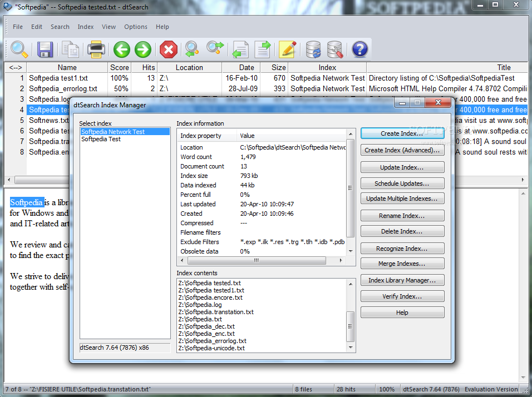The width and height of the screenshot is (532, 397).
Task: Click the yellow note pencil icon
Action: [288, 49]
